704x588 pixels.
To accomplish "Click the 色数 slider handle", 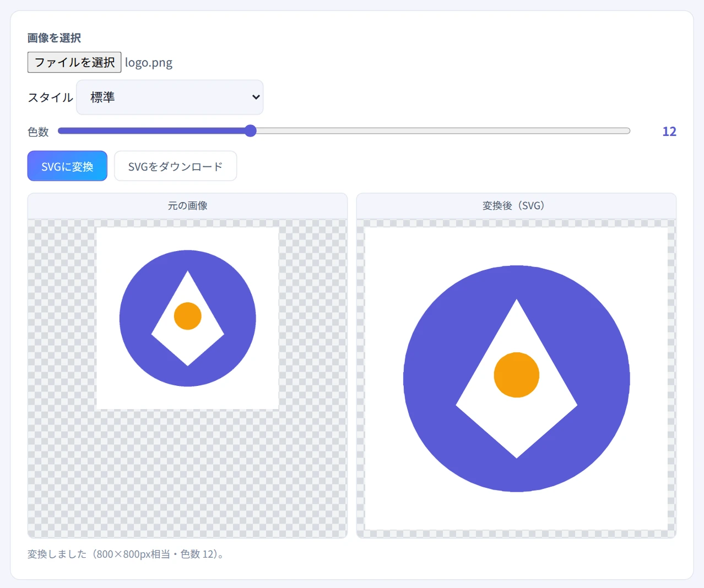I will coord(250,131).
